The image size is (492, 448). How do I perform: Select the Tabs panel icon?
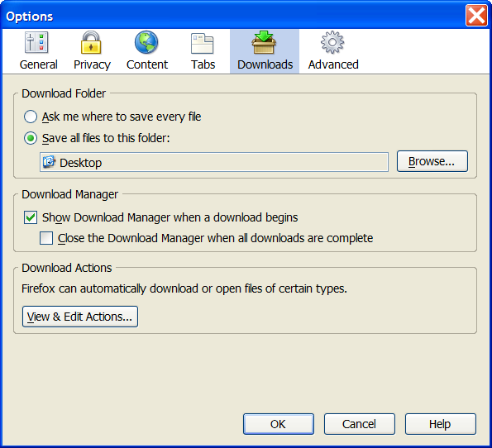coord(203,43)
